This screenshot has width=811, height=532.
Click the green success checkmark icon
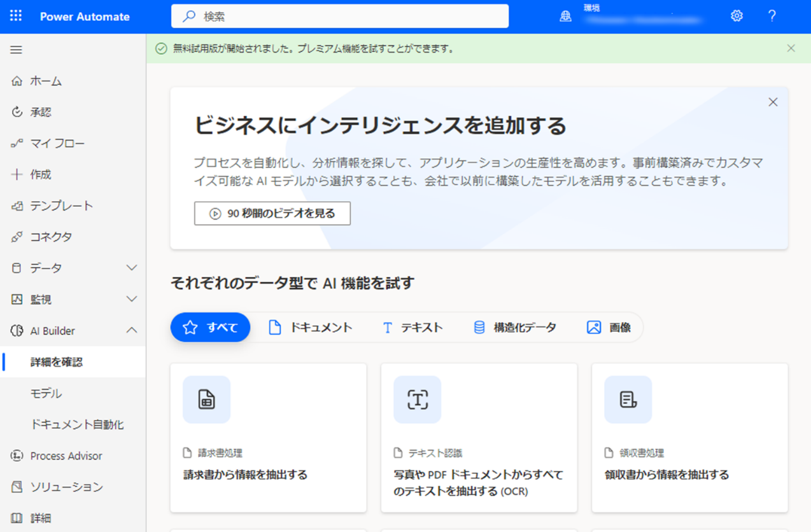pyautogui.click(x=161, y=48)
